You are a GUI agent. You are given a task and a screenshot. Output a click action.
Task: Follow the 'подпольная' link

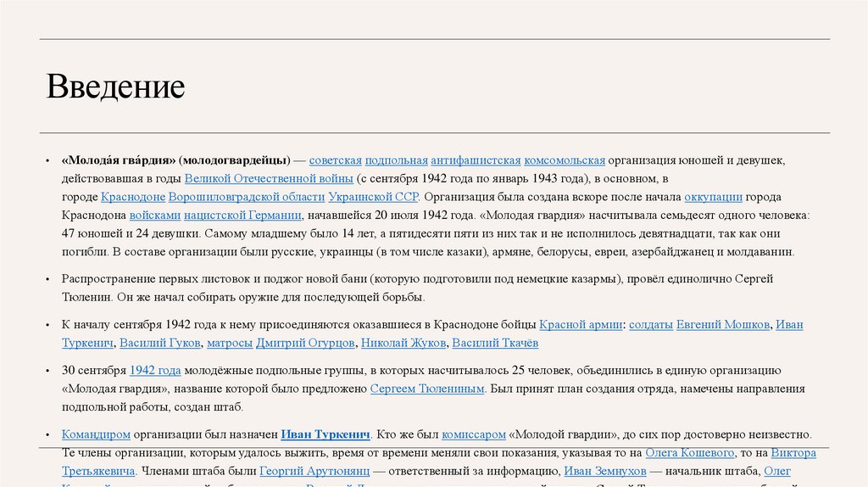pyautogui.click(x=397, y=160)
